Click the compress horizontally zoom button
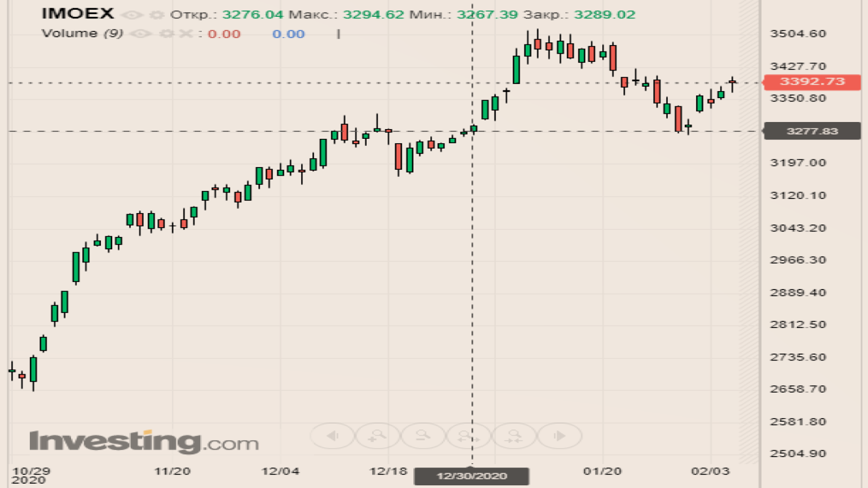 tap(514, 436)
